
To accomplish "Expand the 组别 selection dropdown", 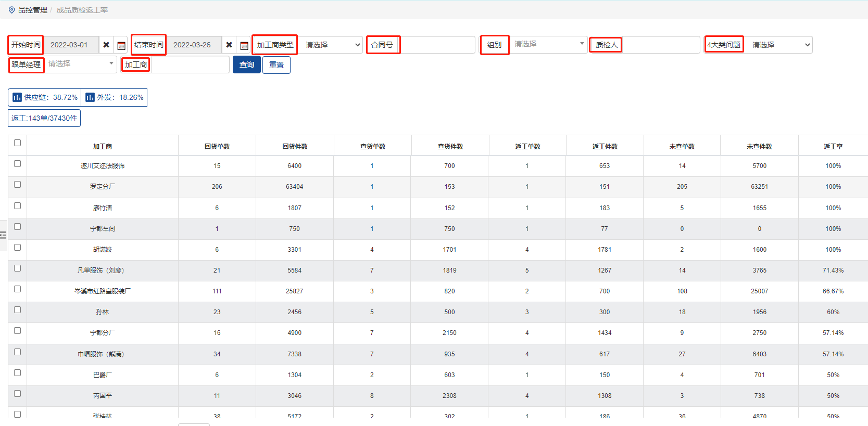I will pyautogui.click(x=549, y=44).
